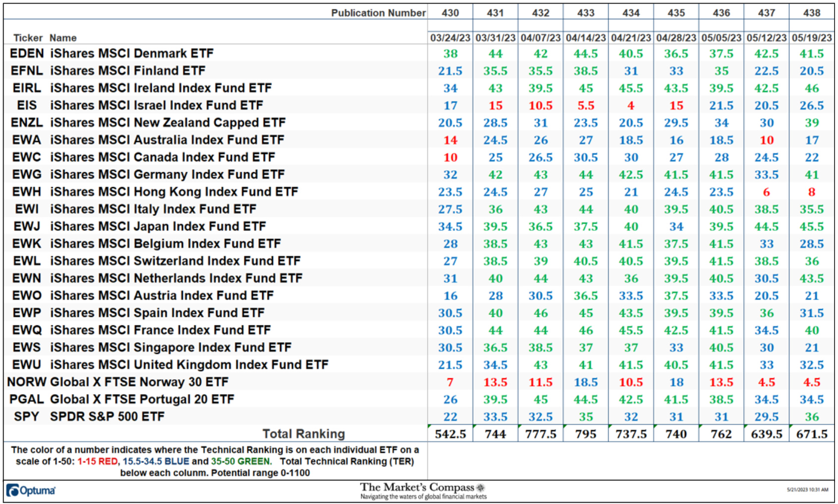Image resolution: width=838 pixels, height=504 pixels.
Task: Select the EIS ticker cell
Action: point(27,105)
